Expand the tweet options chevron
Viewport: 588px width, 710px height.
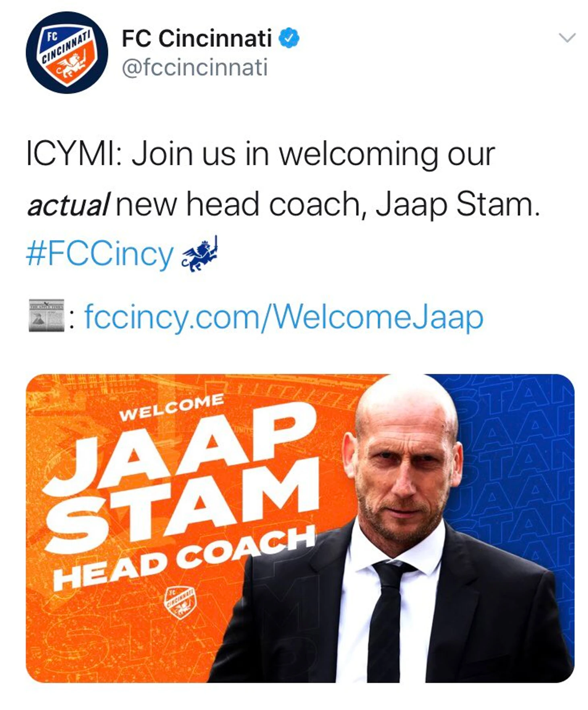click(x=567, y=38)
